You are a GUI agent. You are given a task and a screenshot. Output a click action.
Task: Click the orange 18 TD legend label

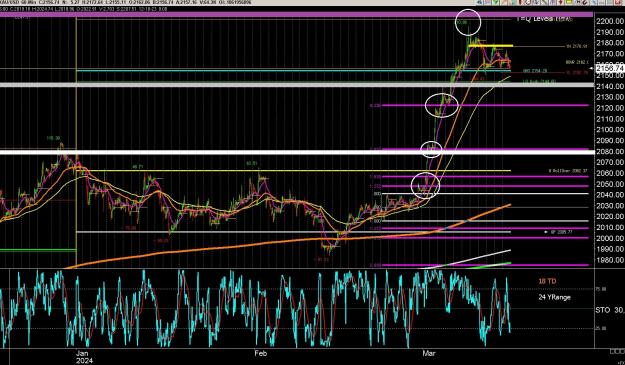coord(547,281)
